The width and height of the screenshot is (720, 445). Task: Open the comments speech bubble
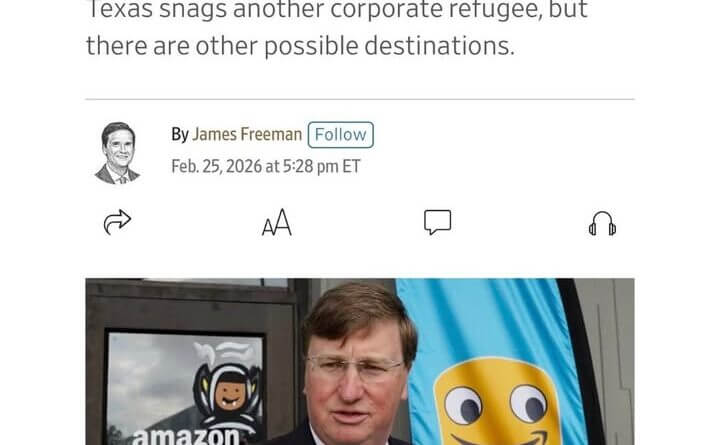pos(437,222)
